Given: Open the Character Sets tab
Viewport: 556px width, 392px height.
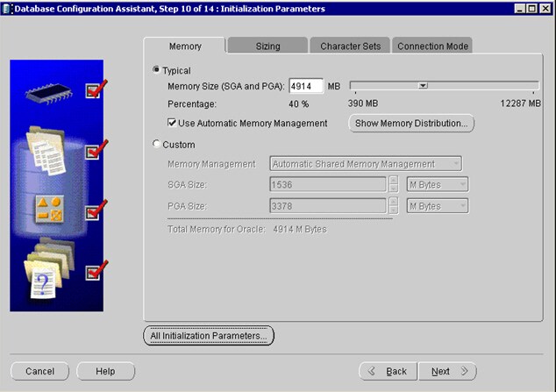Looking at the screenshot, I should [x=350, y=46].
